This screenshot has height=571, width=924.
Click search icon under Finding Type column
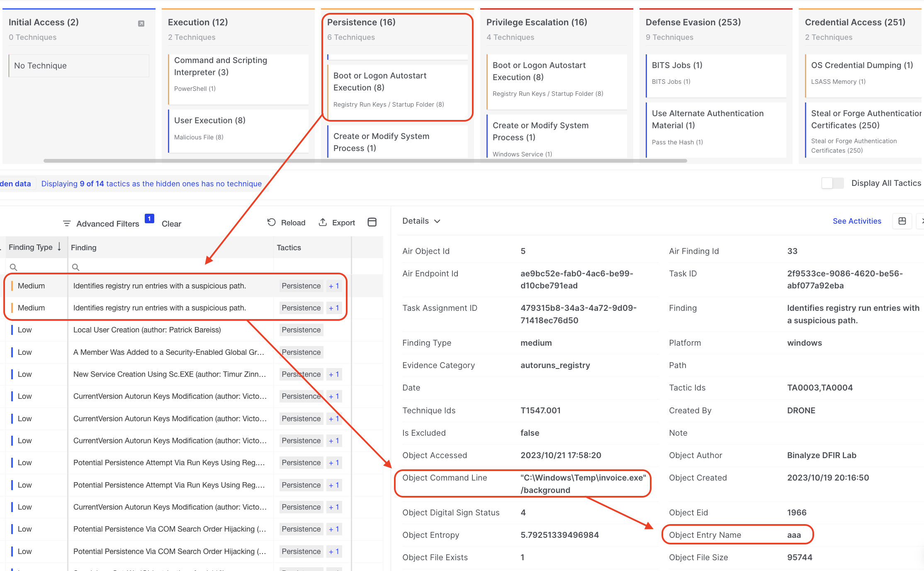13,267
